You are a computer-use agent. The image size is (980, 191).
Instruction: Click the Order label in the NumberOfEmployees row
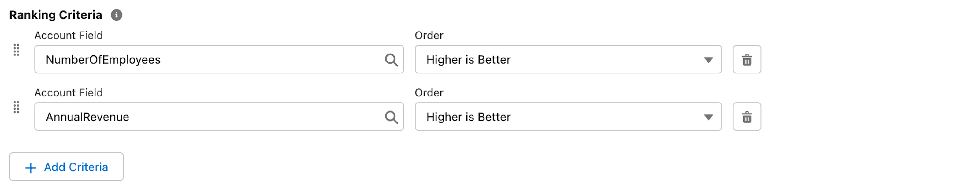pyautogui.click(x=429, y=36)
